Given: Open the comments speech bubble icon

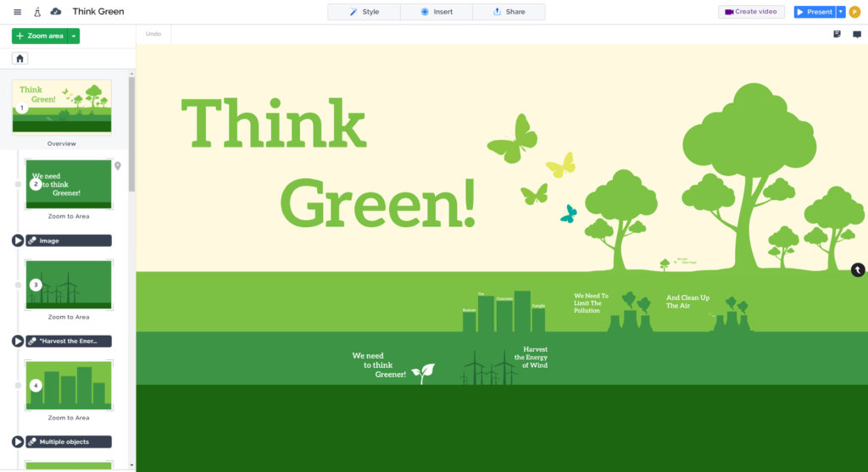Looking at the screenshot, I should [x=857, y=35].
